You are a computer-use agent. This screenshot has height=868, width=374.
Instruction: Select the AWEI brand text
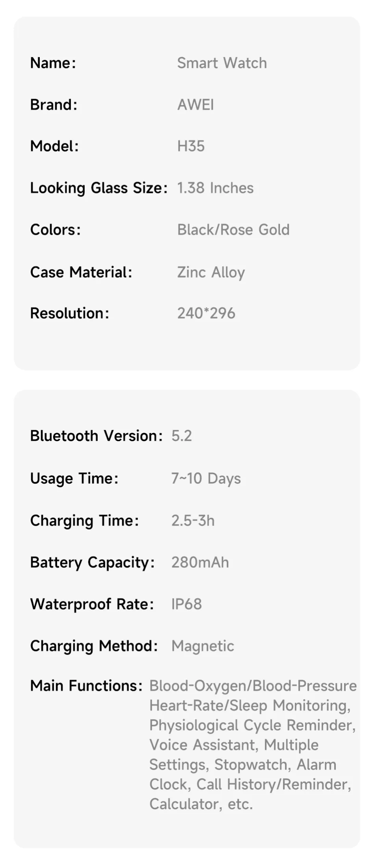(195, 105)
